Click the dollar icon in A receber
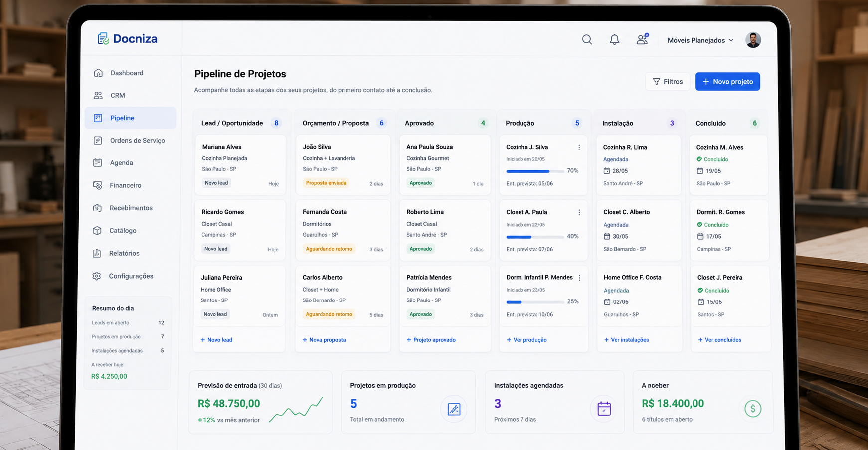The width and height of the screenshot is (868, 450). pos(753,409)
